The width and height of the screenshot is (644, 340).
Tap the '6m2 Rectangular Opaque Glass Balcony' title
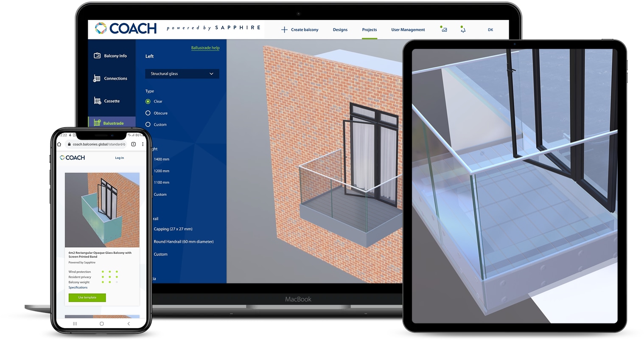[100, 255]
